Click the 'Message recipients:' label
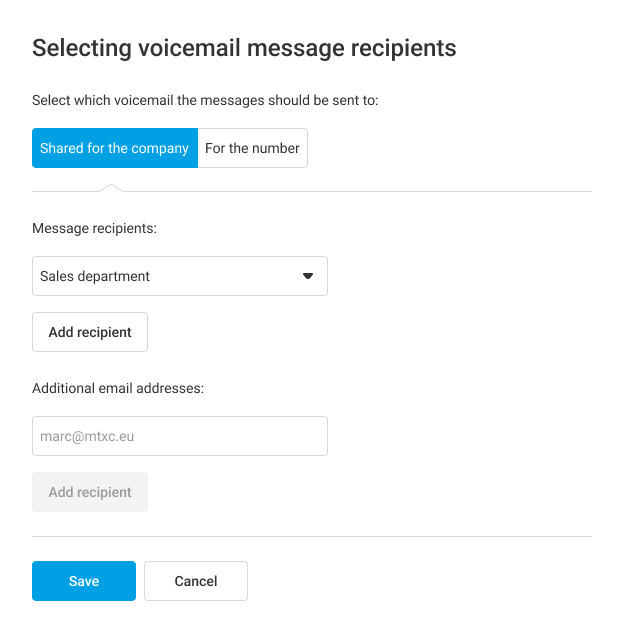The height and width of the screenshot is (633, 624). [x=94, y=228]
